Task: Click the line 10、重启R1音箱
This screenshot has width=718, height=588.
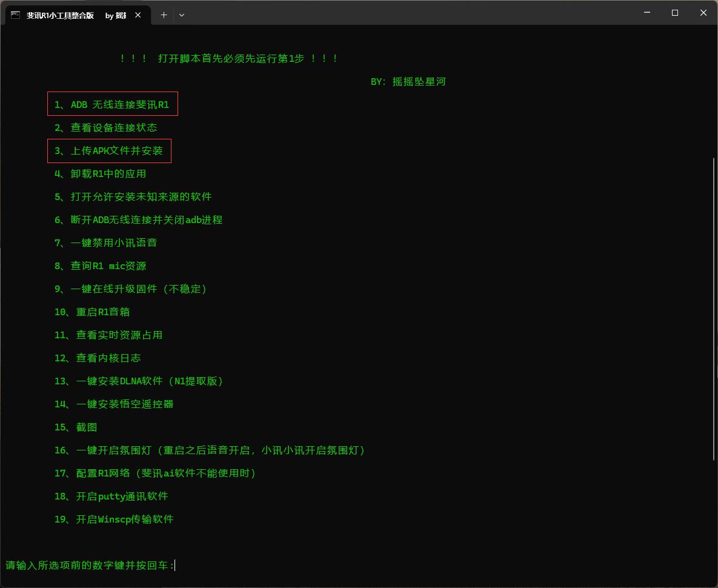Action: click(92, 312)
